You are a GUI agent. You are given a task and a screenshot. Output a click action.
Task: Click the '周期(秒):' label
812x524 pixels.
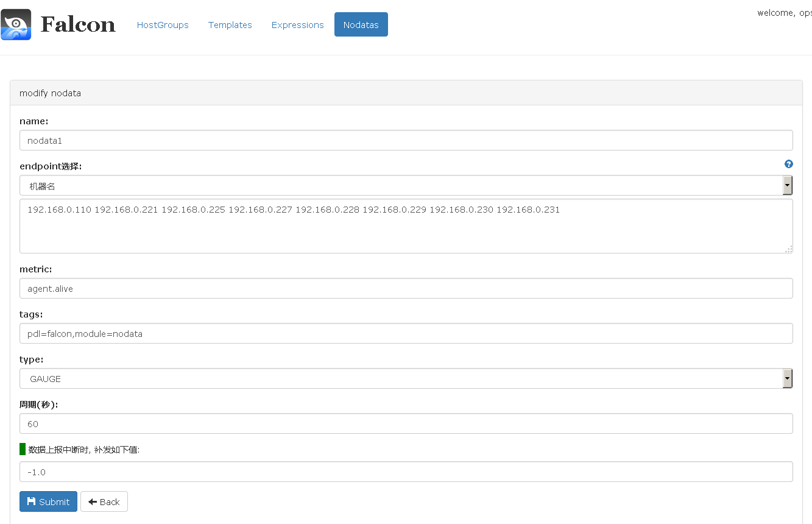(39, 405)
